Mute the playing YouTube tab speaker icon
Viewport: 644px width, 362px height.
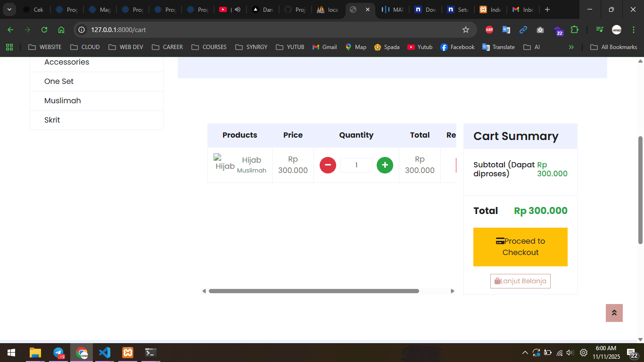pyautogui.click(x=237, y=8)
